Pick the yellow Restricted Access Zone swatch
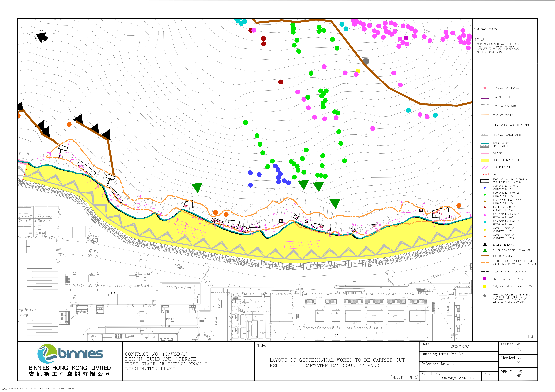 click(485, 161)
